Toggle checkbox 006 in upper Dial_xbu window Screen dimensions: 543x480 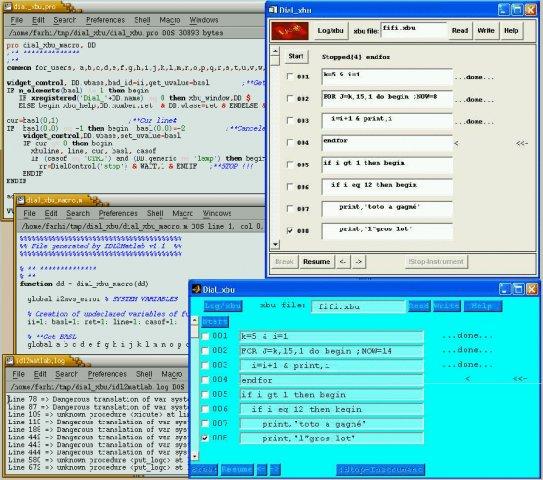point(290,187)
